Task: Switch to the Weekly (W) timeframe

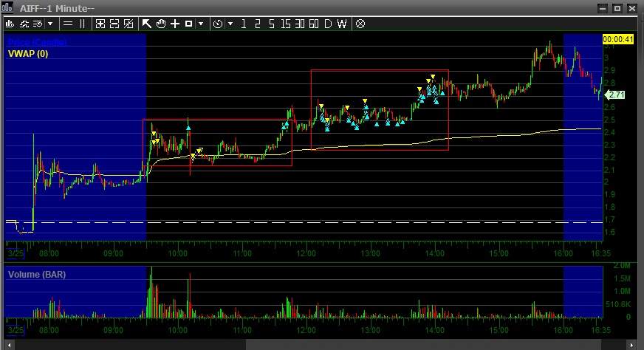Action: pos(342,24)
